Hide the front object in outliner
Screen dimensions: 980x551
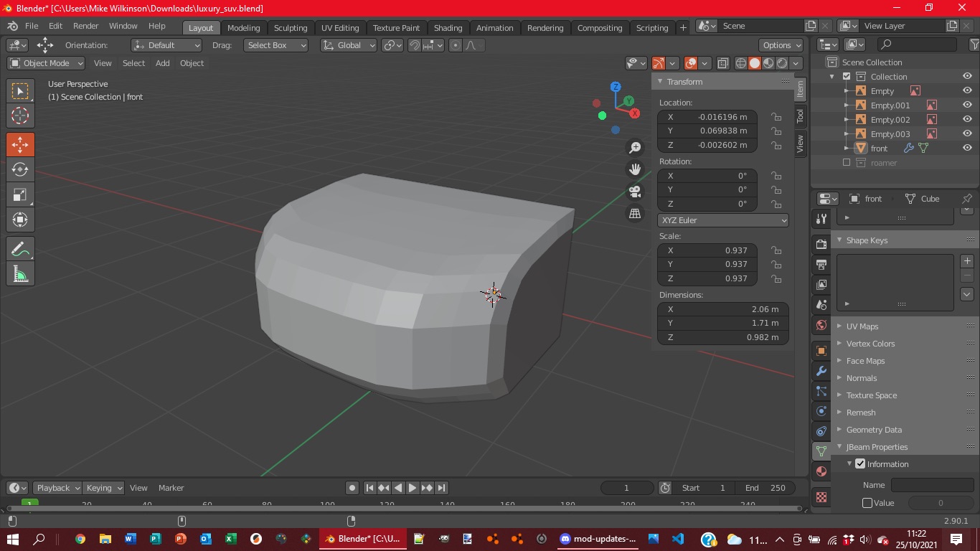click(x=967, y=148)
